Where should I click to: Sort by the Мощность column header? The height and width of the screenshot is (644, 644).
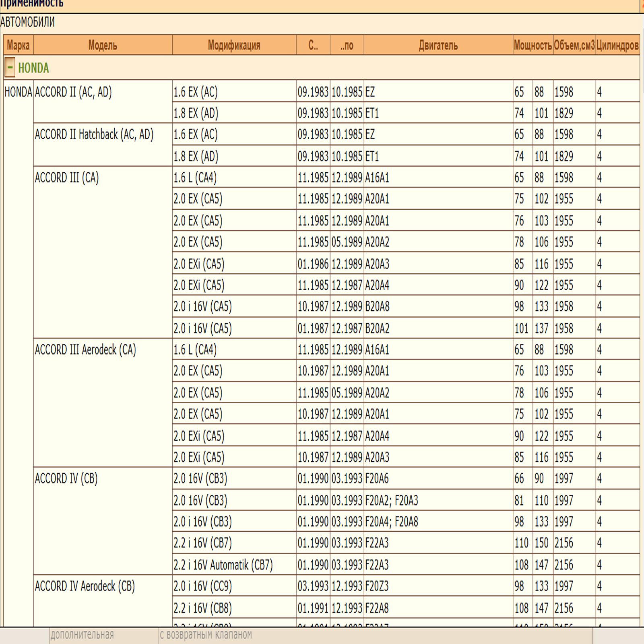point(533,45)
